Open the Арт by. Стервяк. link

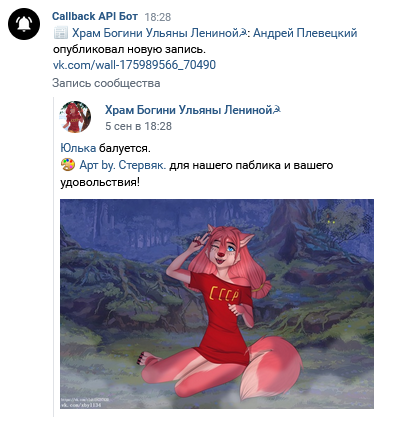tap(123, 165)
